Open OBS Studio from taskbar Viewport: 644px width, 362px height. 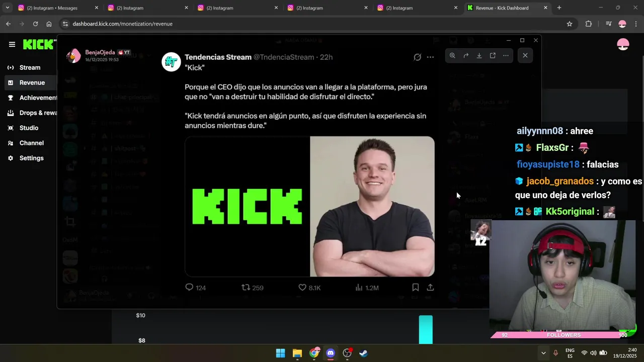(x=347, y=353)
